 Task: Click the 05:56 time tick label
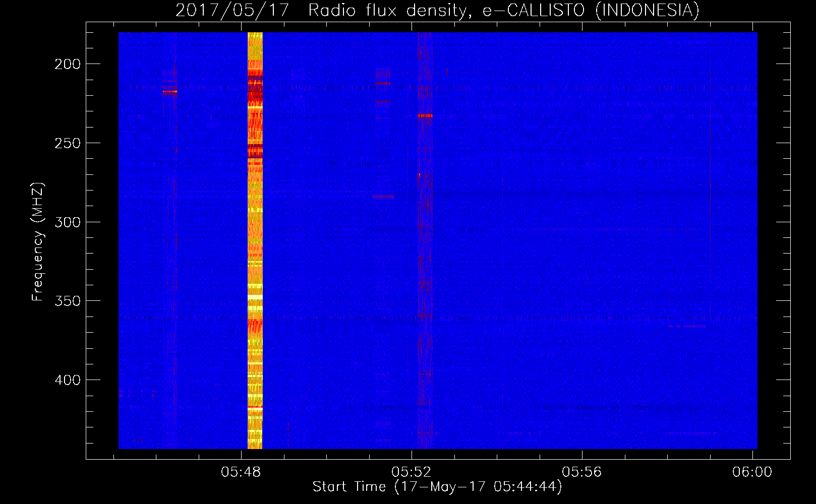click(582, 472)
